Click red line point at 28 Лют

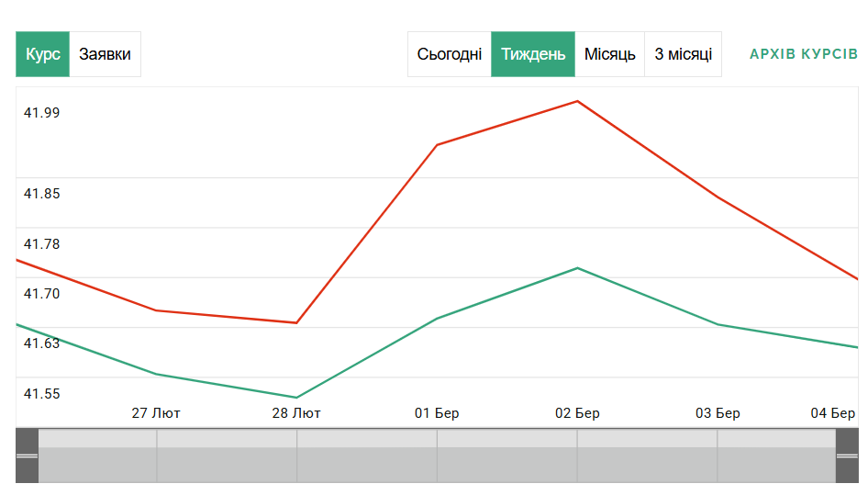(x=296, y=323)
